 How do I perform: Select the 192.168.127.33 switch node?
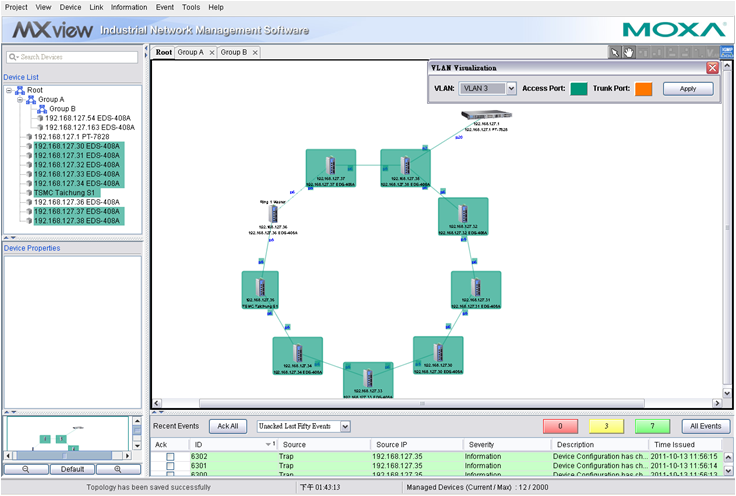tap(368, 380)
